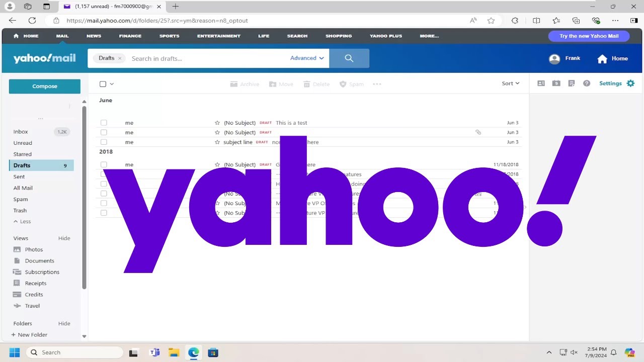Open the notepad icon in right toolbar
644x362 pixels.
[571, 83]
